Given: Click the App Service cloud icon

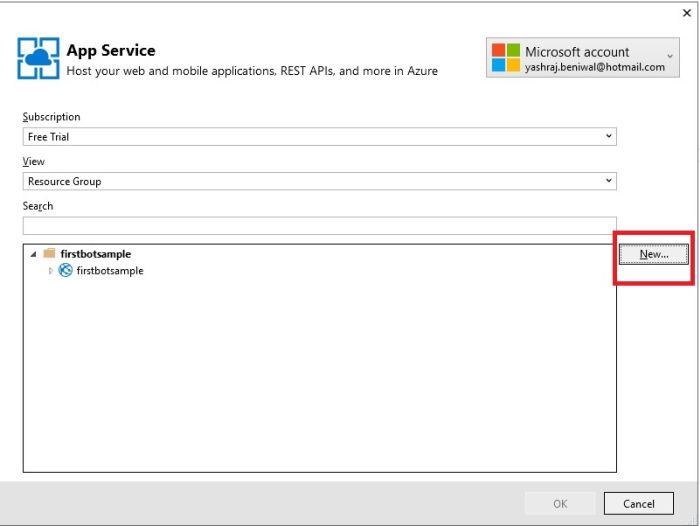Looking at the screenshot, I should 38,59.
